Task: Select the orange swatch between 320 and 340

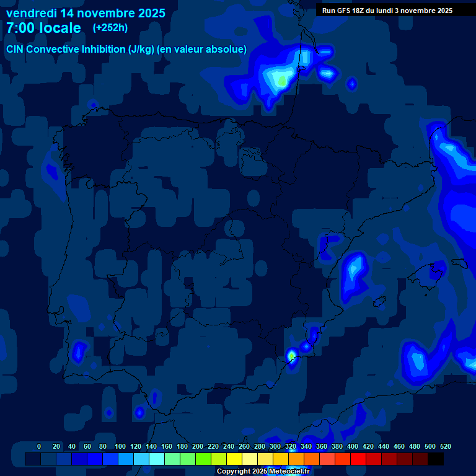Action: click(296, 459)
